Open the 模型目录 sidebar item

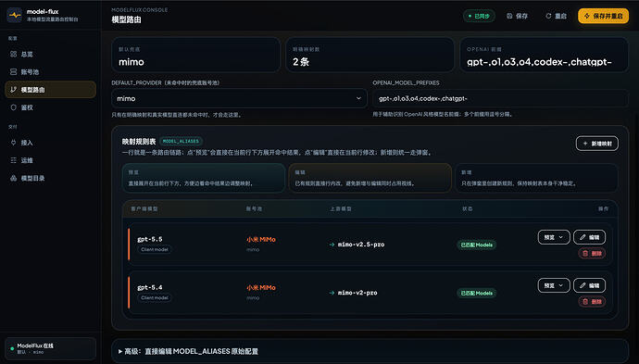pyautogui.click(x=51, y=178)
